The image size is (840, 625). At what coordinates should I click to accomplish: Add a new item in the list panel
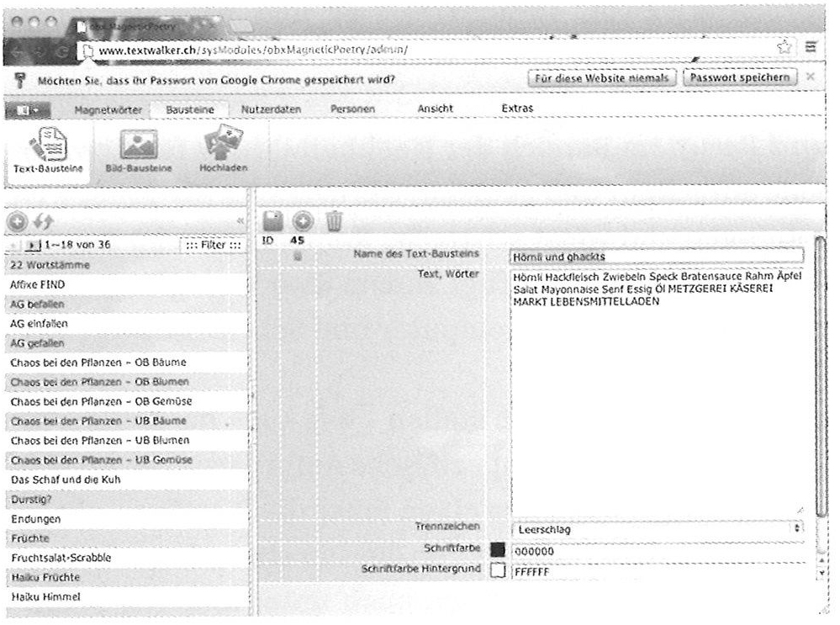coord(16,222)
